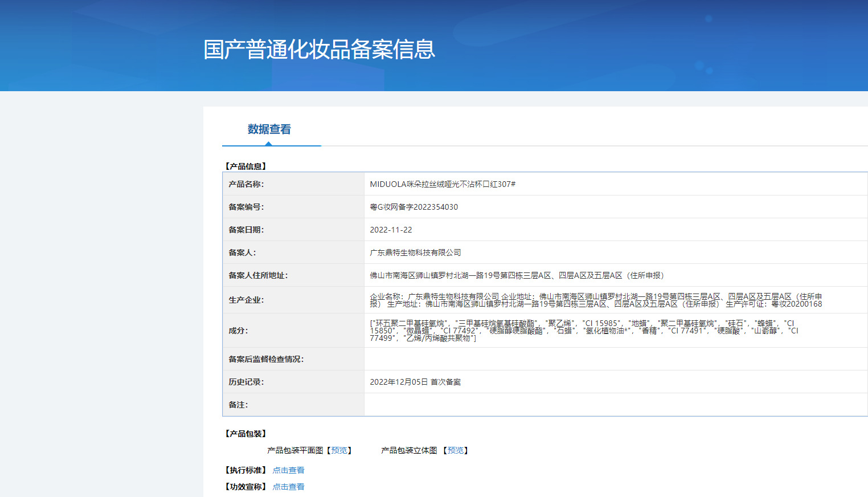This screenshot has width=868, height=497.
Task: Open 执行标准 点击查看 link
Action: [x=288, y=470]
